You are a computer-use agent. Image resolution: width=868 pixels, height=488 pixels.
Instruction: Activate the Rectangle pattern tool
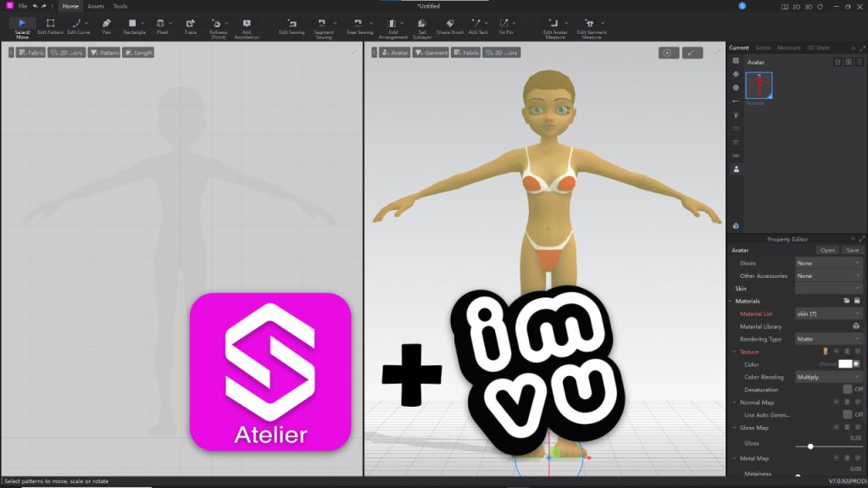point(134,24)
